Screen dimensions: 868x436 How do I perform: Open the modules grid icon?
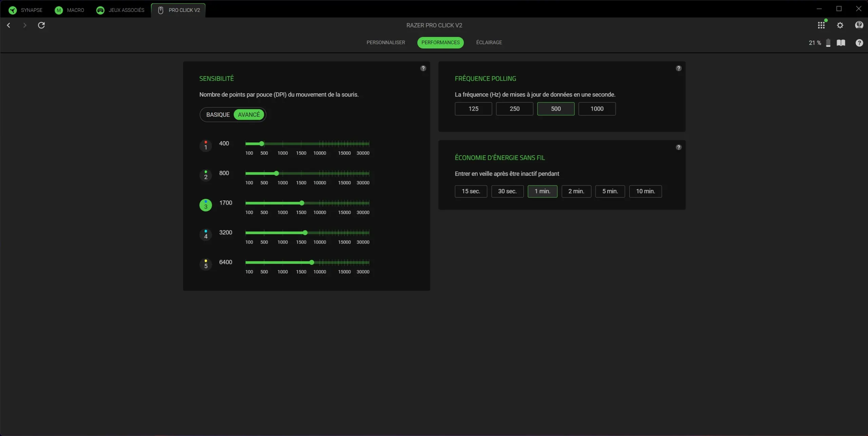pyautogui.click(x=821, y=25)
